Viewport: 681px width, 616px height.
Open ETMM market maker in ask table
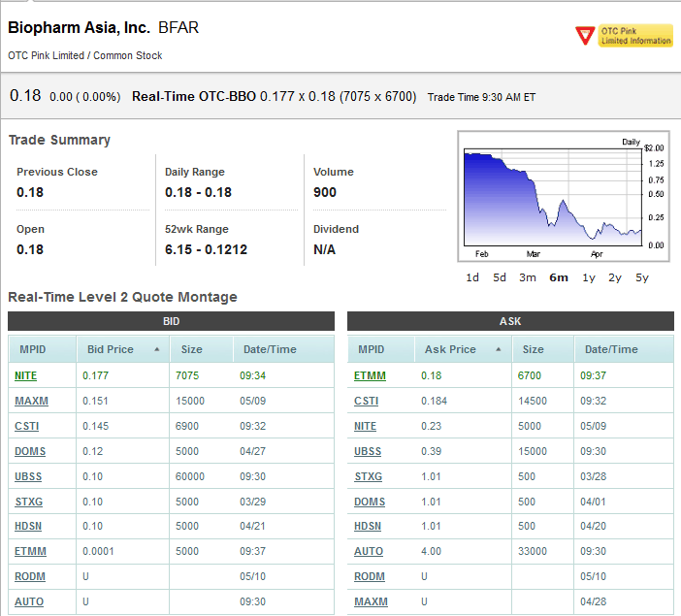pyautogui.click(x=369, y=374)
